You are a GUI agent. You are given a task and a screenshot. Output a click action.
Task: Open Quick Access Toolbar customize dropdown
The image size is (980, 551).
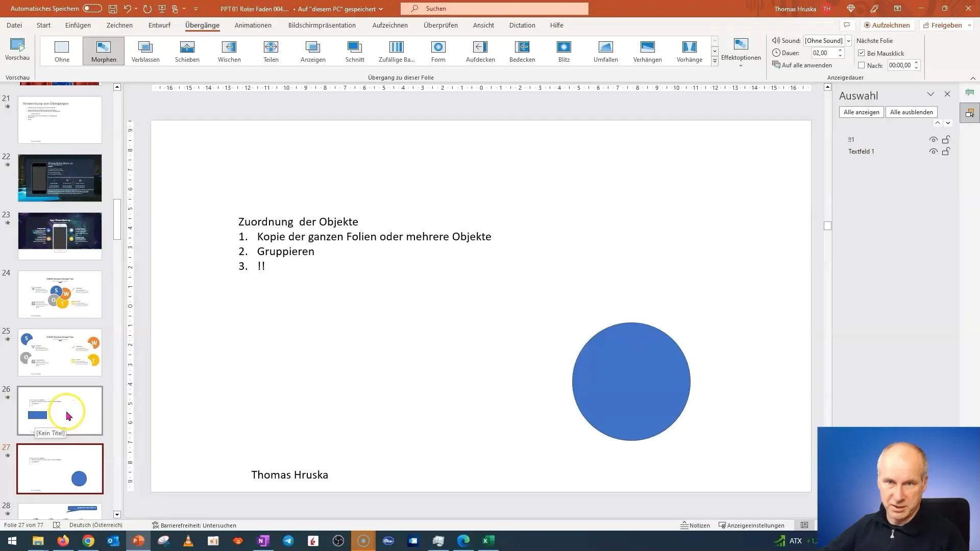pos(195,9)
